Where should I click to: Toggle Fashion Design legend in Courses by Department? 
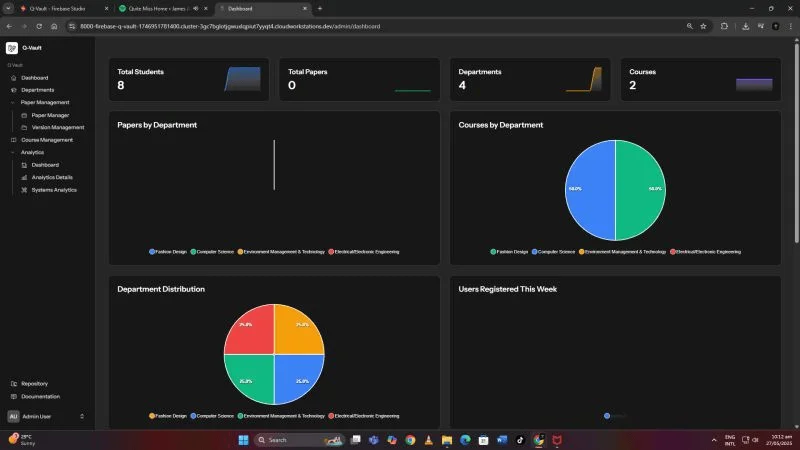tap(509, 252)
